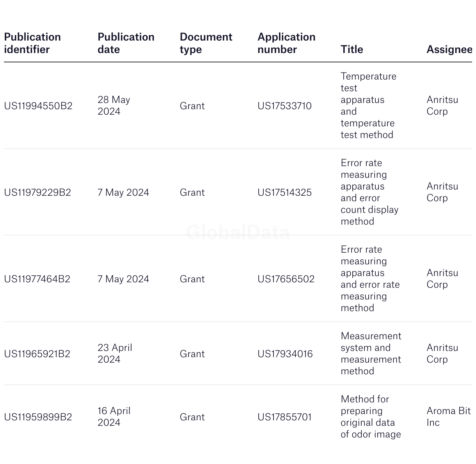The height and width of the screenshot is (464, 476).
Task: Click the Assignee column header
Action: click(x=449, y=50)
